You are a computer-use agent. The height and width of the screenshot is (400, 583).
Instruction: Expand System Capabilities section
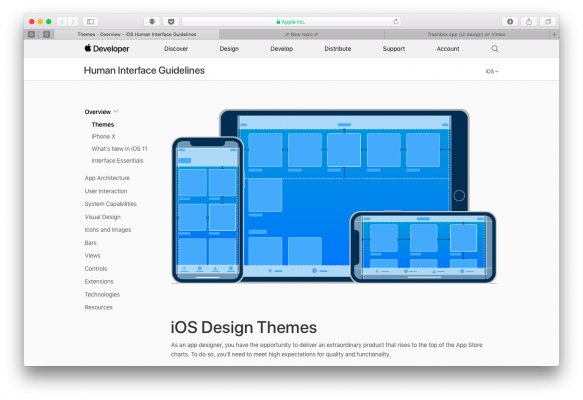coord(110,204)
